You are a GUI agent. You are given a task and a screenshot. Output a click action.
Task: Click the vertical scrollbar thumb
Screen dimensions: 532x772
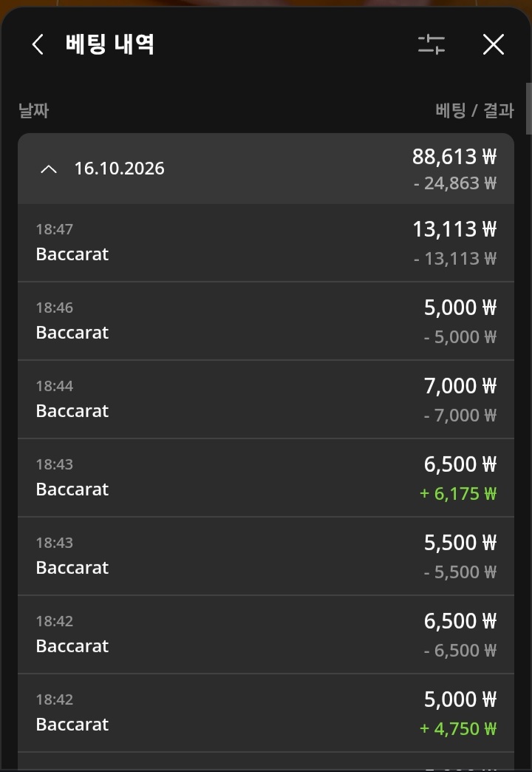click(x=528, y=108)
